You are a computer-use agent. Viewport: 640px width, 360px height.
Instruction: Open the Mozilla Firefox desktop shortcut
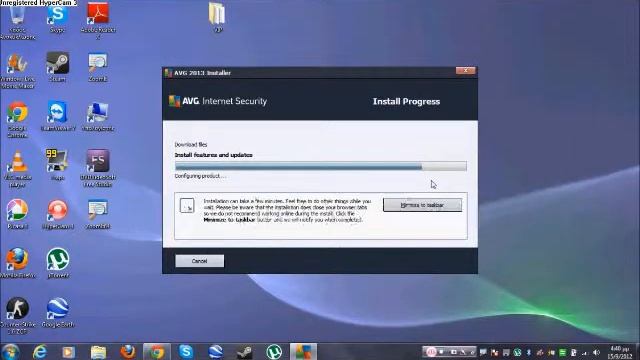click(17, 263)
